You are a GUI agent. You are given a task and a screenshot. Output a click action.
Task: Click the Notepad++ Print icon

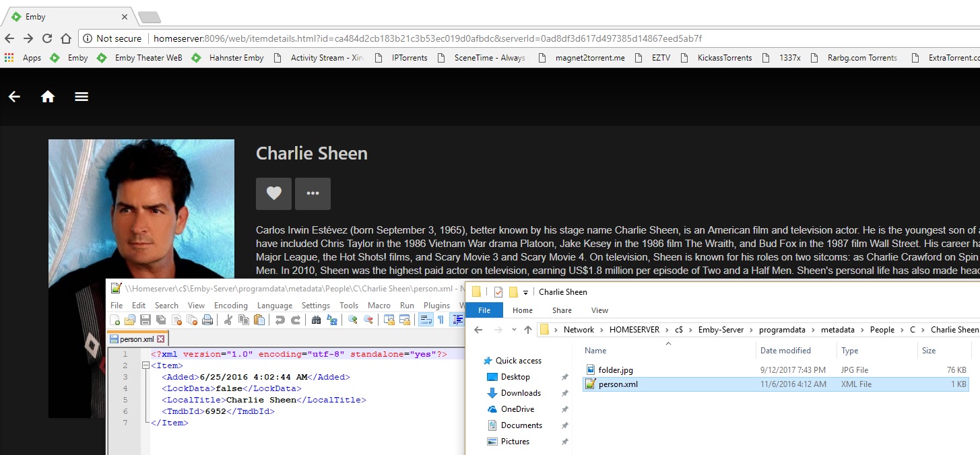point(208,320)
